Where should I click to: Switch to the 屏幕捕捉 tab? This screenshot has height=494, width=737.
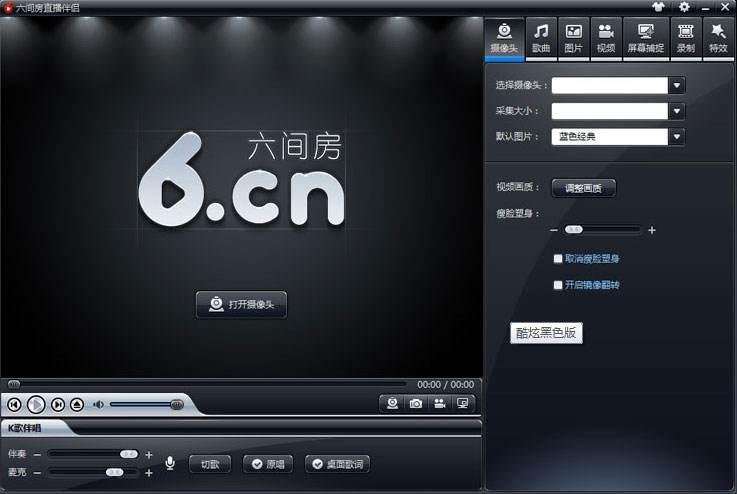click(646, 39)
